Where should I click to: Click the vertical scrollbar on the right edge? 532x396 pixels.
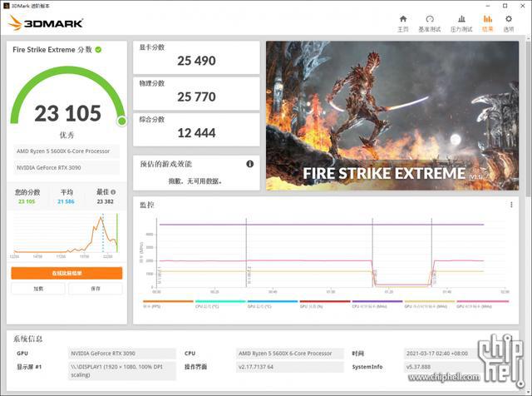click(529, 116)
